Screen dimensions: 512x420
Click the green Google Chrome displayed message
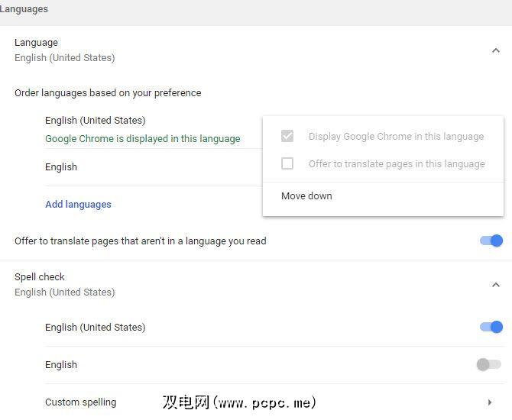(142, 139)
